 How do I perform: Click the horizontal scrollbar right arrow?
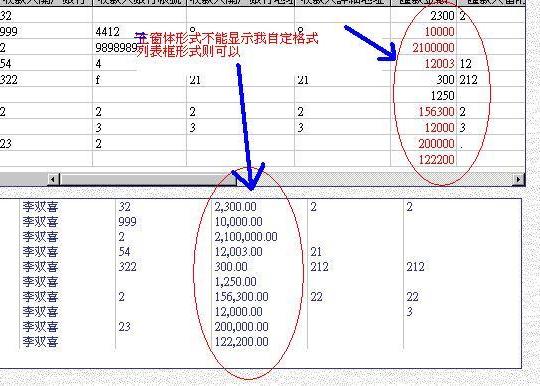coord(518,179)
